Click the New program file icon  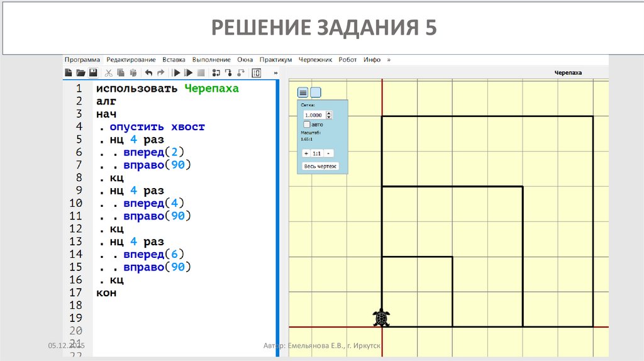[x=68, y=73]
